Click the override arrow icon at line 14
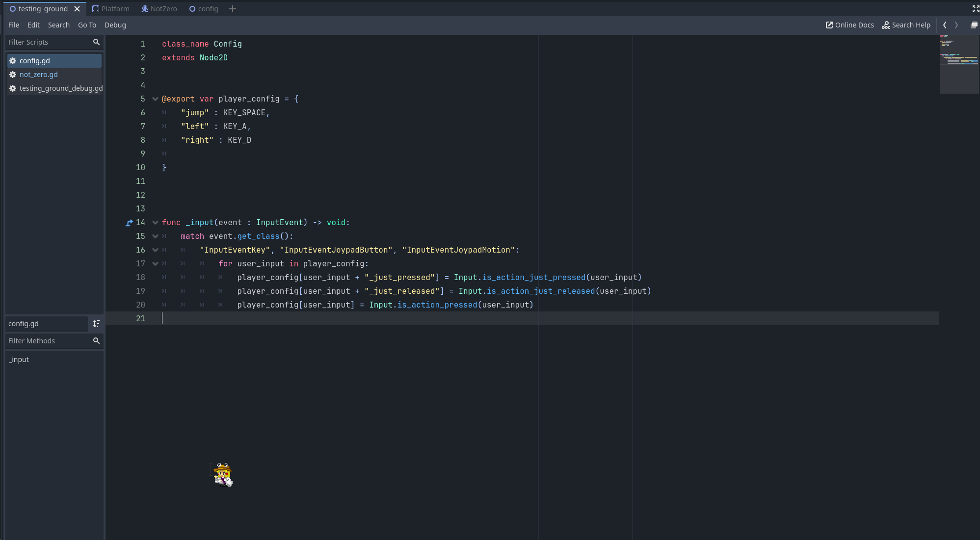 pyautogui.click(x=129, y=223)
